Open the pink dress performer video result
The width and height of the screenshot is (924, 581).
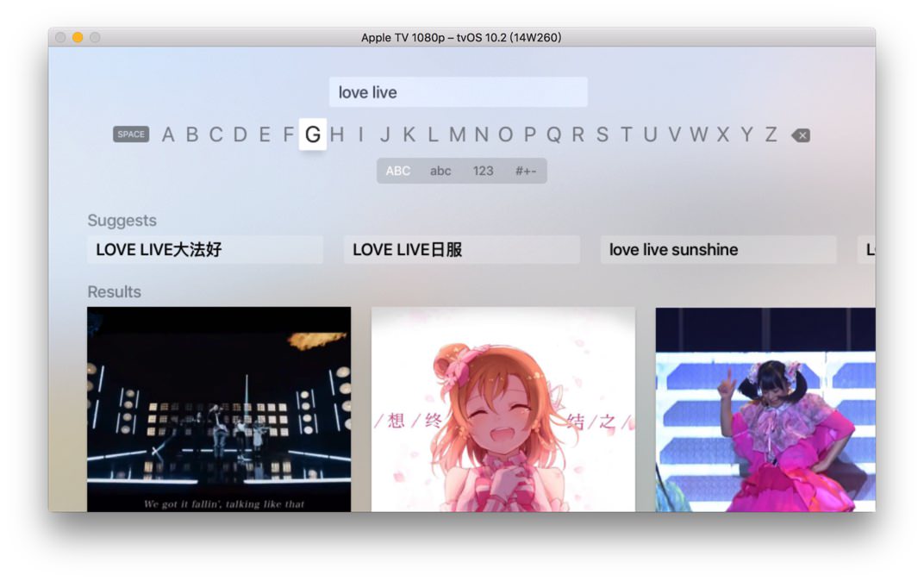click(765, 409)
